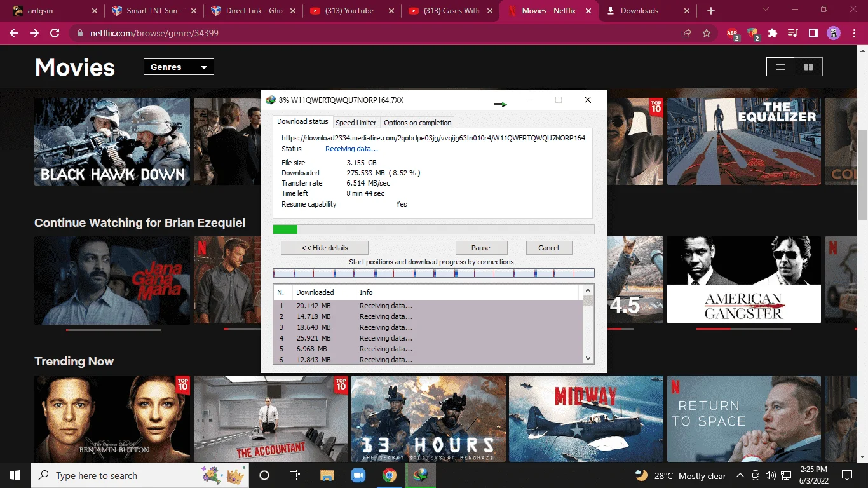
Task: Close the Downloads browser tab
Action: (x=688, y=11)
